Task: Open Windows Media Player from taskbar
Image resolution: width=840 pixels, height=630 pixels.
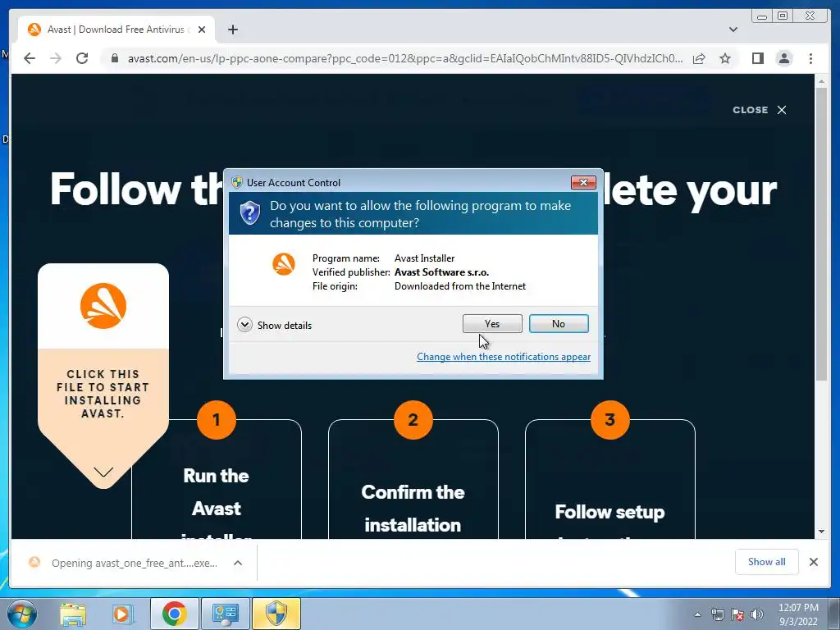Action: pyautogui.click(x=121, y=614)
